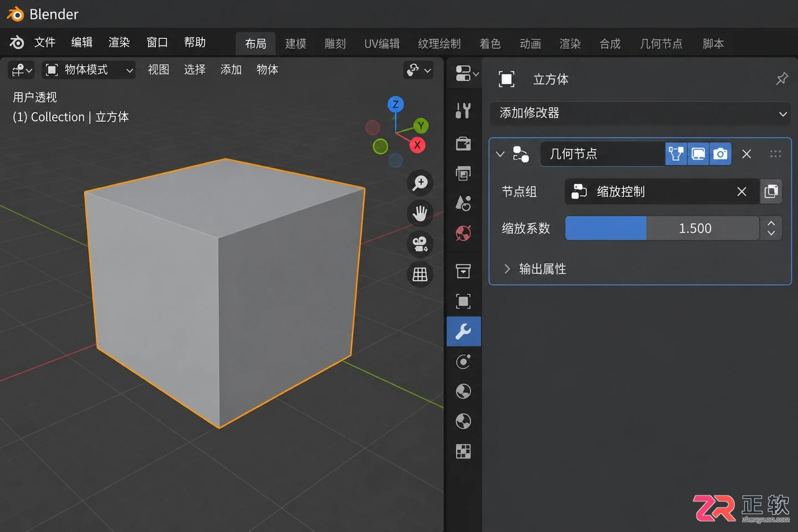Toggle modifier display in render

pyautogui.click(x=720, y=154)
